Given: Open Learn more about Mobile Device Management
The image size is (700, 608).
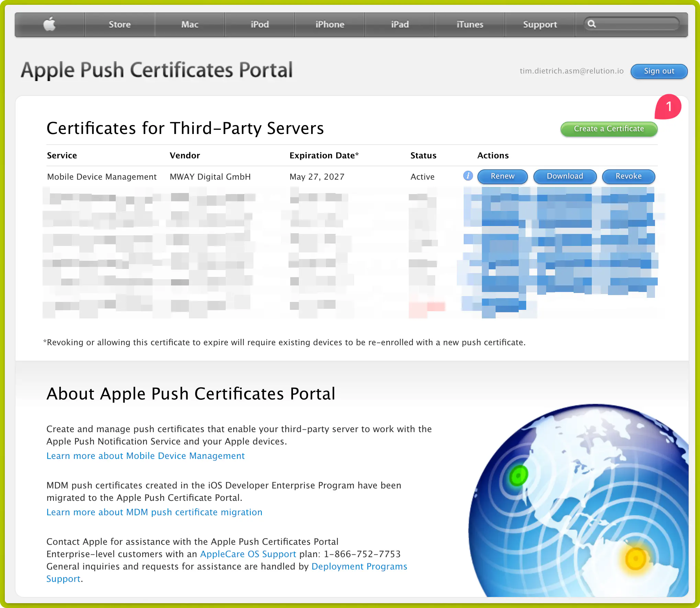Looking at the screenshot, I should (146, 456).
